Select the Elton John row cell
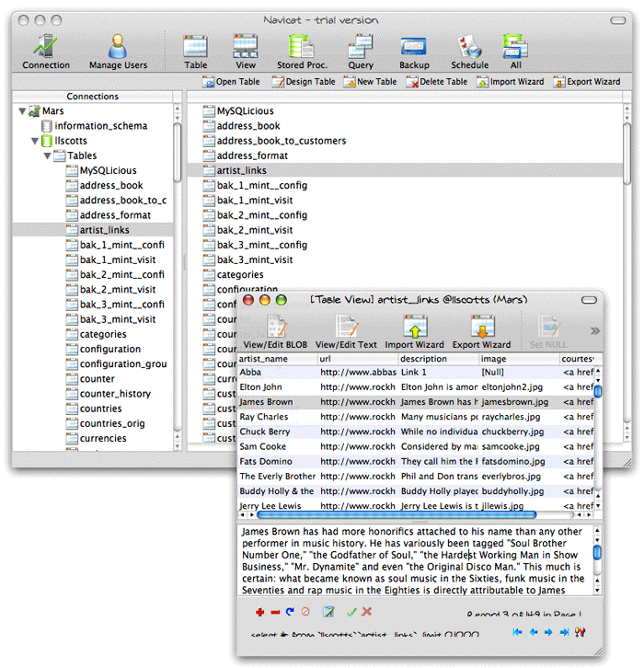 [278, 387]
